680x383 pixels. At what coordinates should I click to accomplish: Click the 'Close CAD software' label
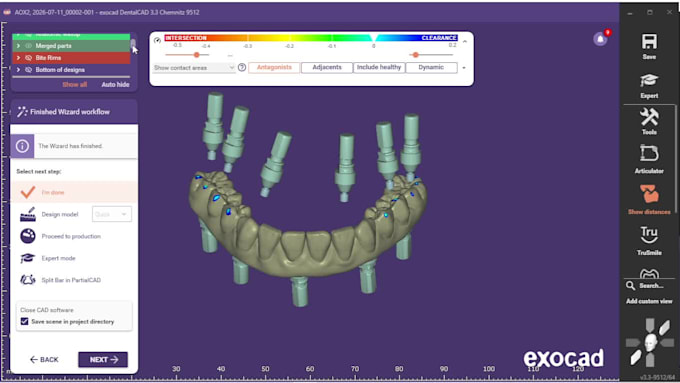point(47,310)
